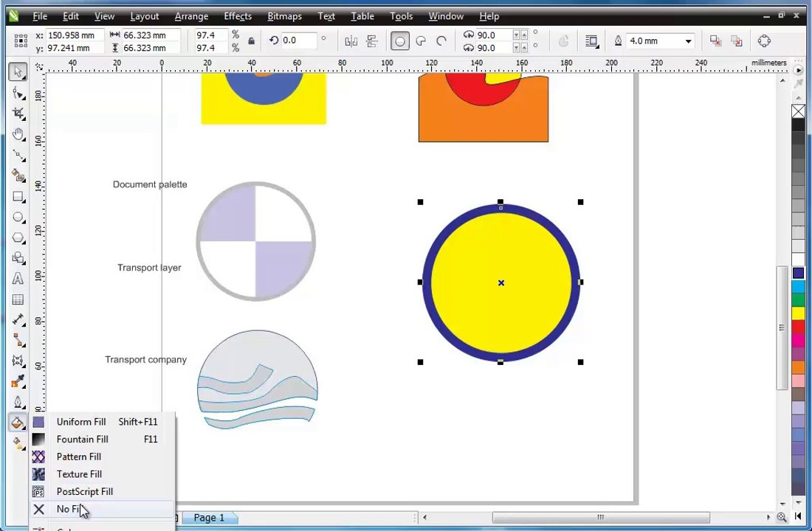Viewport: 812px width, 531px height.
Task: Select the Text tool
Action: 18,279
